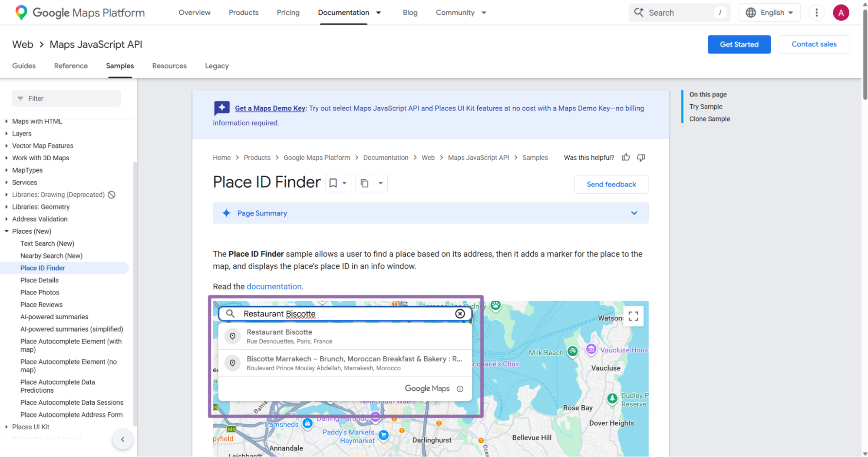Click the Send feedback button

point(611,184)
